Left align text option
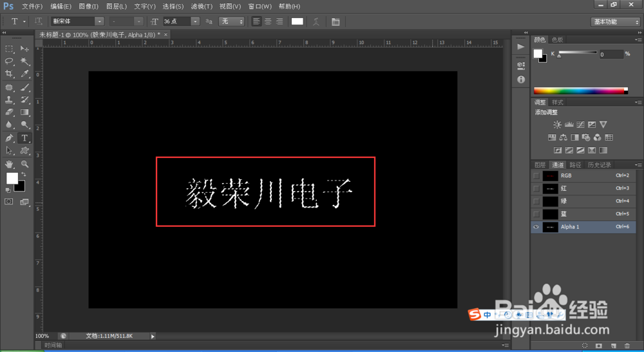 tap(256, 21)
